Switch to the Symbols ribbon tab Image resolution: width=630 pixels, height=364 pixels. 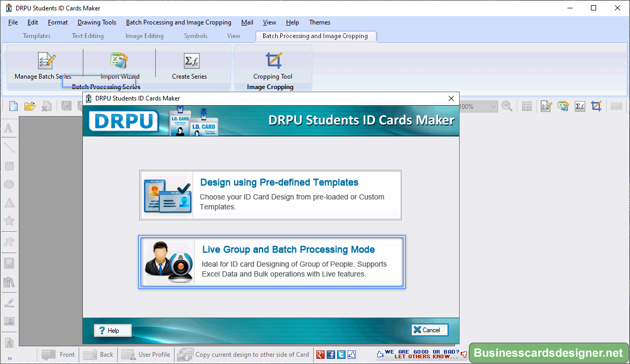(x=196, y=36)
